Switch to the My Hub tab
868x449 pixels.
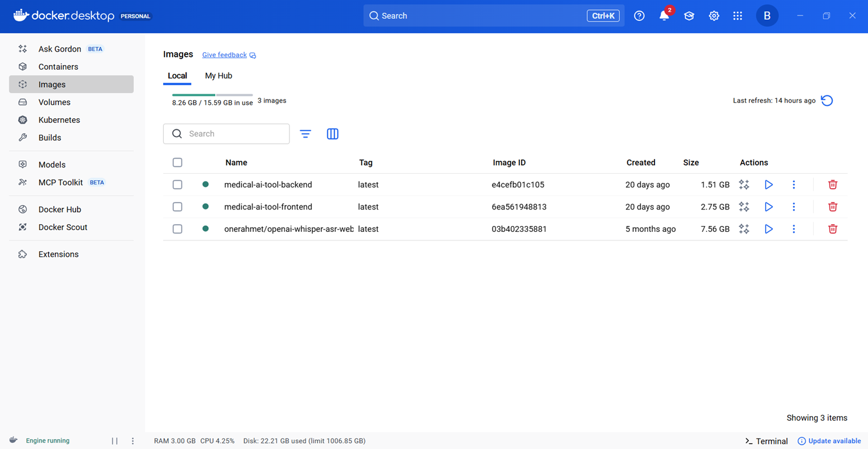click(x=218, y=76)
